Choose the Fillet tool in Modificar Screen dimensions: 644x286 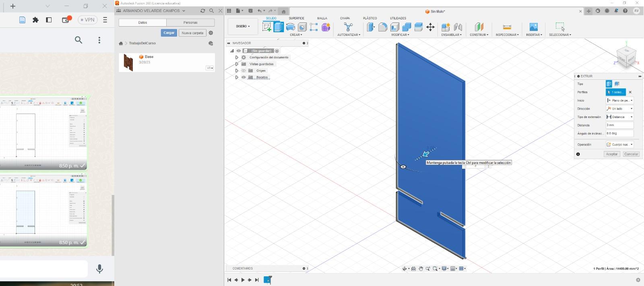383,27
